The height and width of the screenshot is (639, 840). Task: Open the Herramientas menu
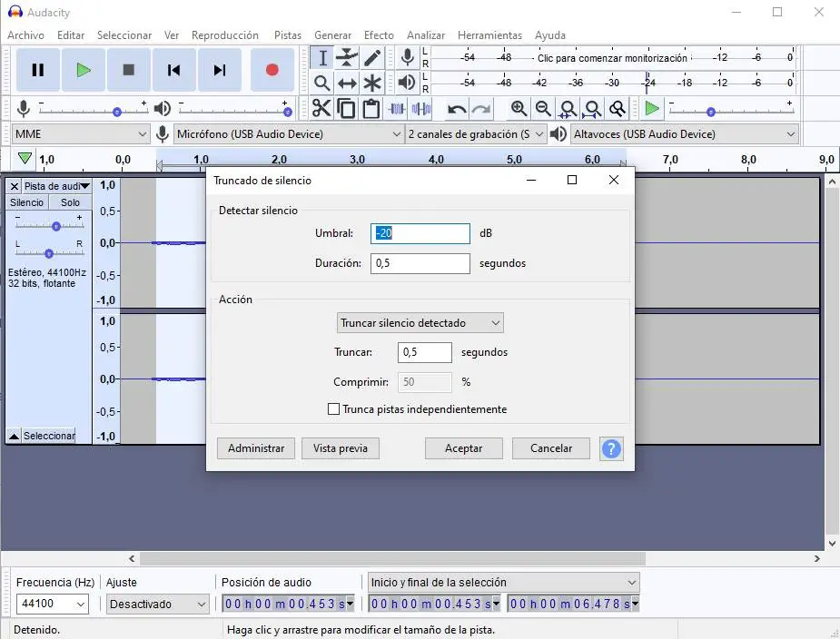[x=489, y=35]
